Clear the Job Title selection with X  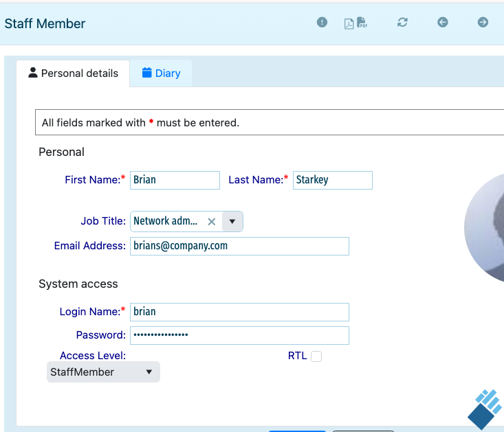coord(212,221)
